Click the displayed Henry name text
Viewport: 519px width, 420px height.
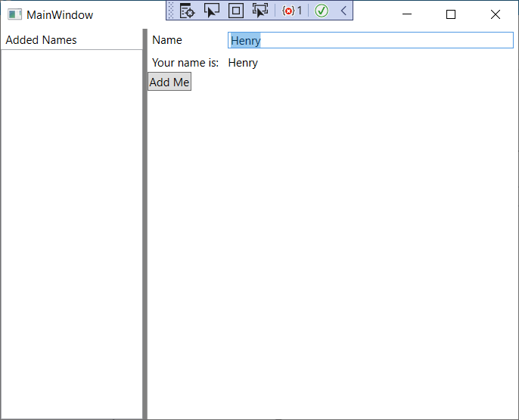[243, 63]
